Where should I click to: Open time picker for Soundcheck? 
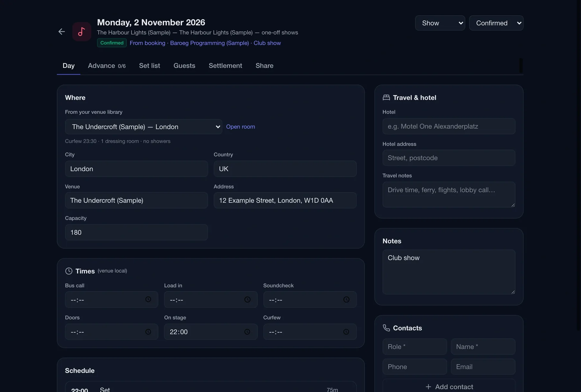tap(346, 300)
